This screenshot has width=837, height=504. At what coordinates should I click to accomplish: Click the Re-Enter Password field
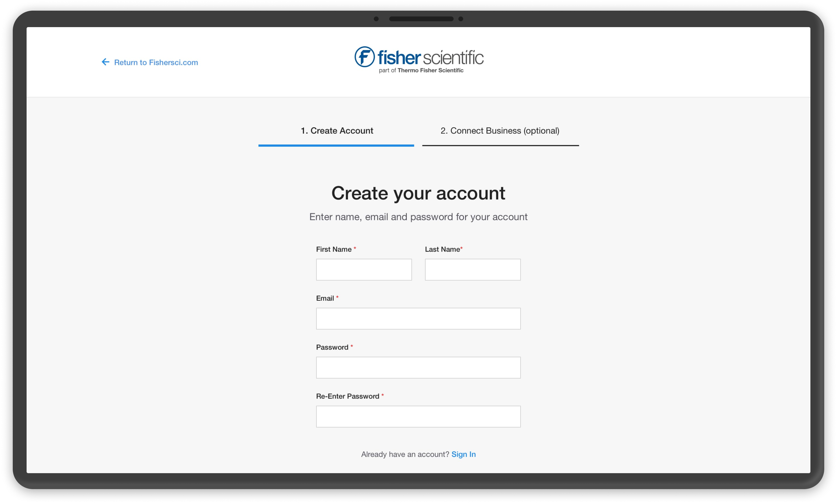pos(418,417)
